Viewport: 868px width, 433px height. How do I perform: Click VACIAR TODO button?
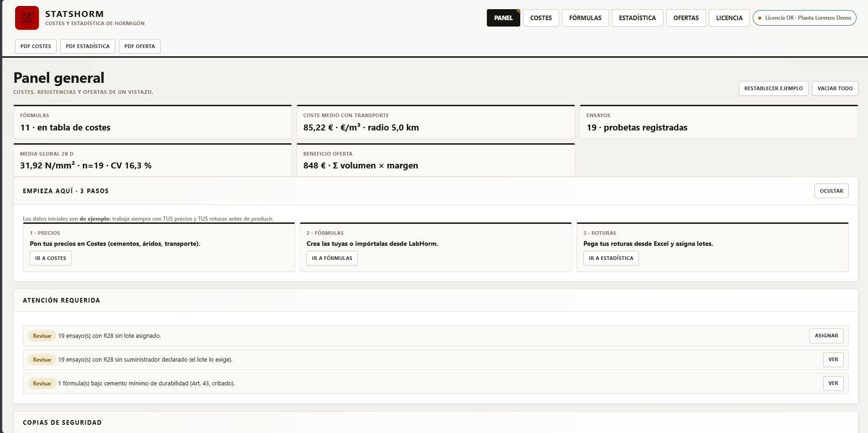point(835,88)
